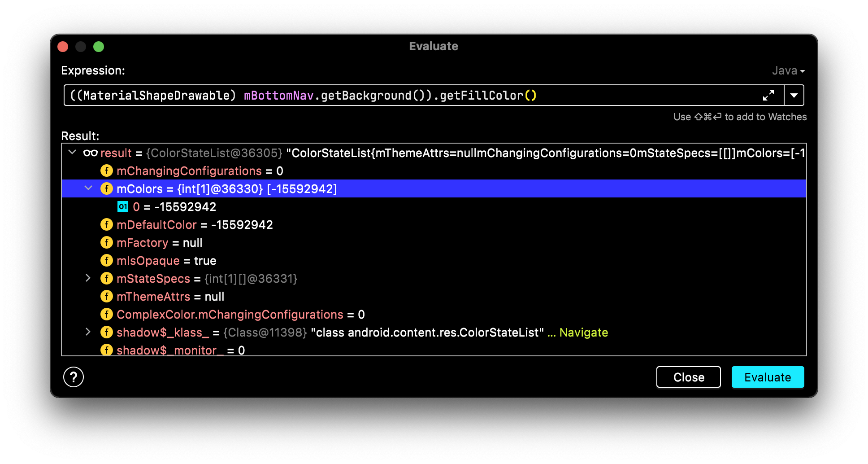868x464 pixels.
Task: Click the field icon for mFactory
Action: [106, 242]
